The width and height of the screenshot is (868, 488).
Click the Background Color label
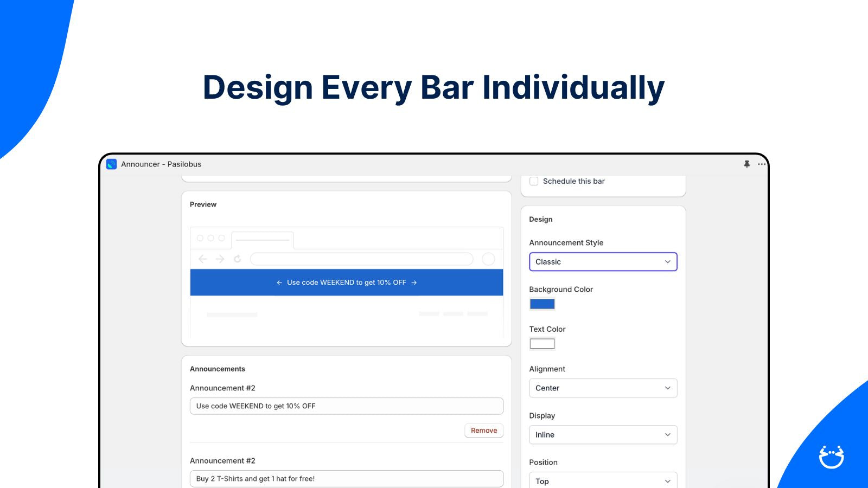[x=561, y=290]
